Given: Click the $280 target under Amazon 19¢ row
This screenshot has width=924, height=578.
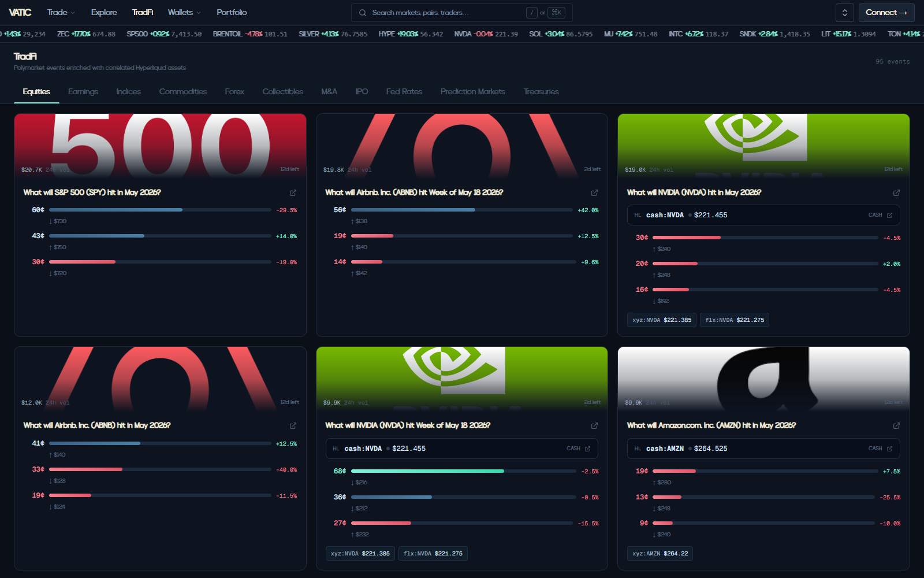Looking at the screenshot, I should [662, 483].
